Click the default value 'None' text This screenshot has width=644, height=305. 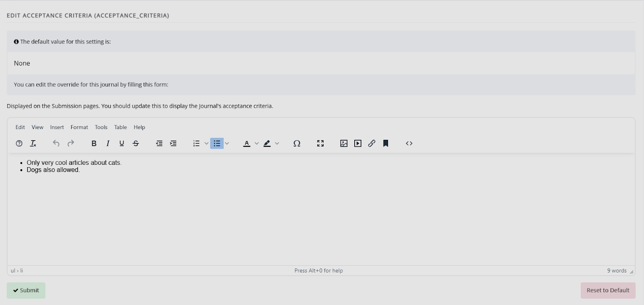[22, 63]
